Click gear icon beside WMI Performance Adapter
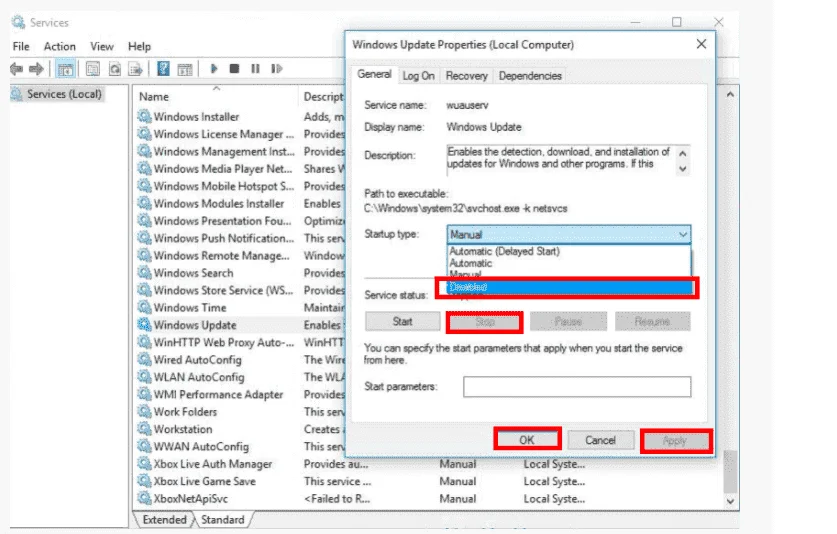The width and height of the screenshot is (837, 534). (x=144, y=394)
